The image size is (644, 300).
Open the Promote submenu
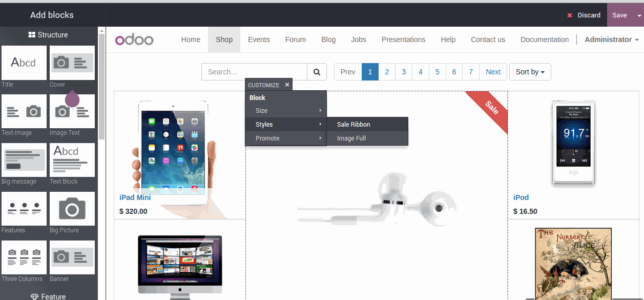pyautogui.click(x=286, y=138)
